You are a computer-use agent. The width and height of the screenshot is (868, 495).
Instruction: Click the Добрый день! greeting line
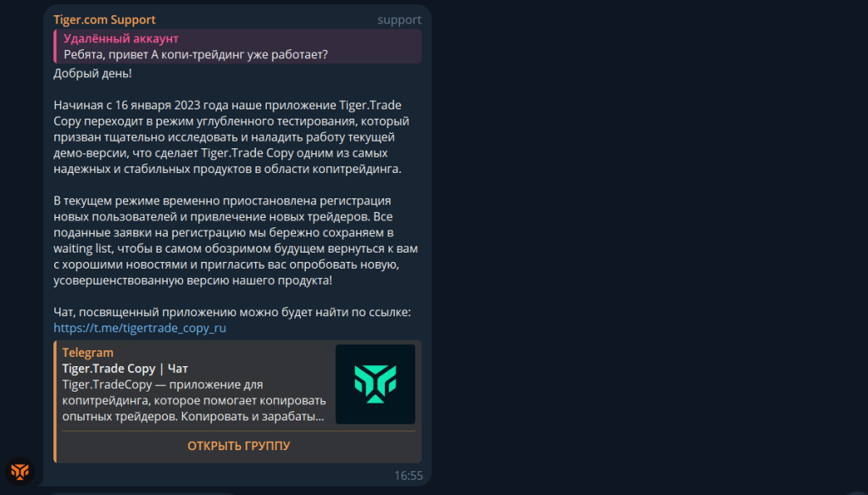tap(92, 73)
